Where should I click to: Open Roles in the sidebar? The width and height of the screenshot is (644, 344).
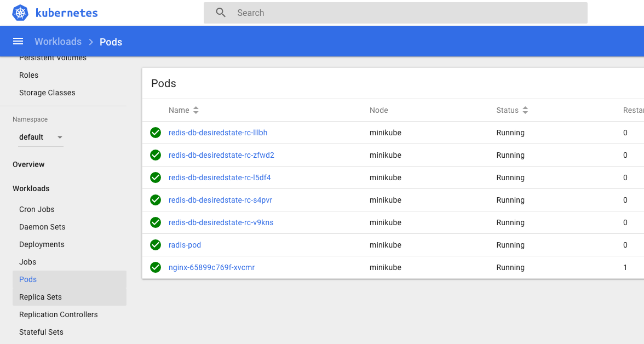click(28, 75)
